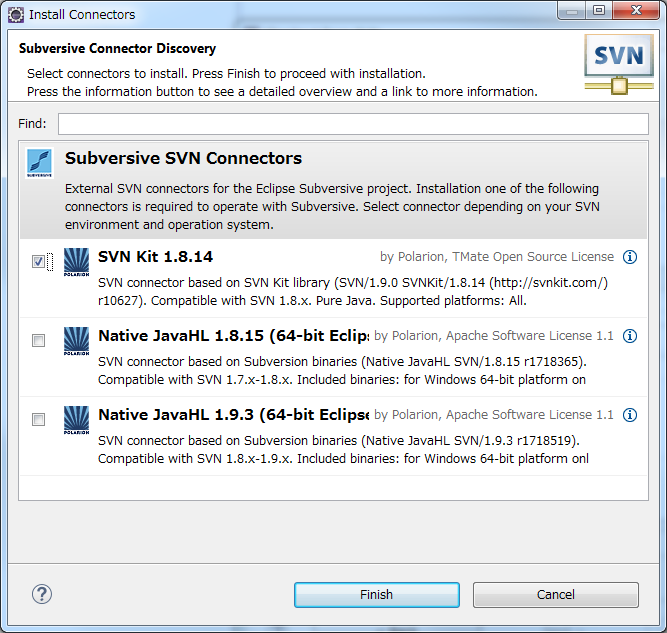667x633 pixels.
Task: Maximize the Install Connectors dialog
Action: pyautogui.click(x=599, y=10)
